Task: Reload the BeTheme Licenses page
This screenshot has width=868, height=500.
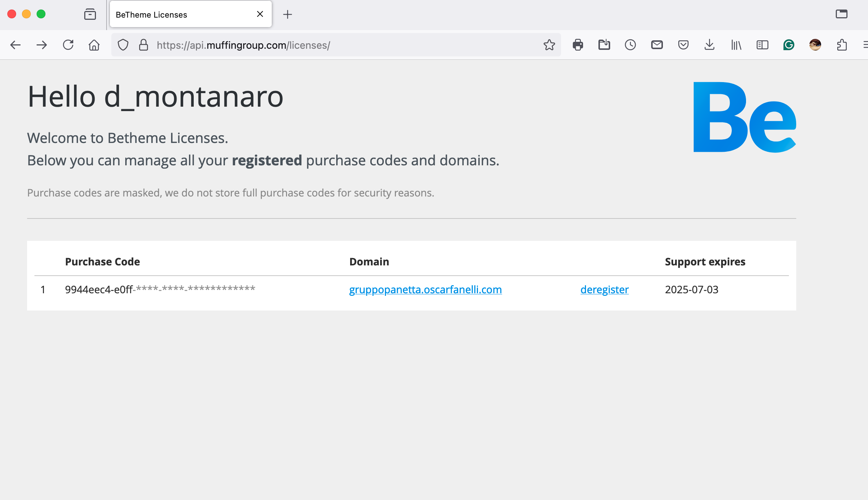Action: tap(68, 45)
